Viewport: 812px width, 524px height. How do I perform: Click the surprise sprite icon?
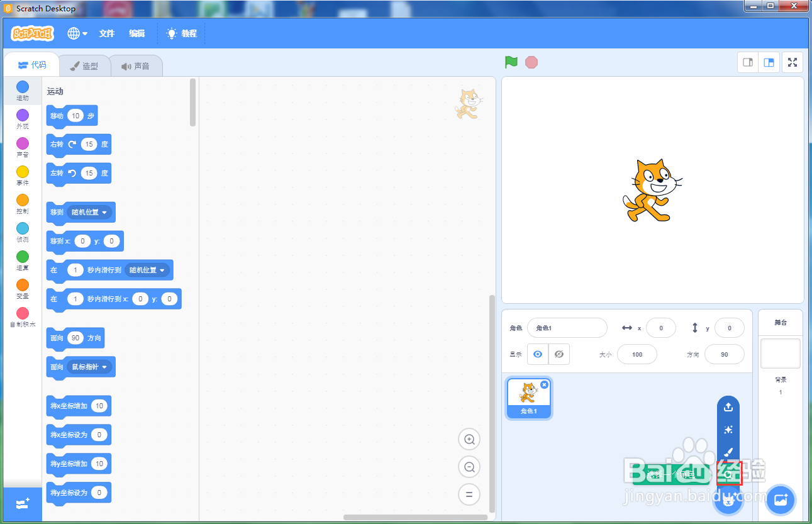pos(728,429)
